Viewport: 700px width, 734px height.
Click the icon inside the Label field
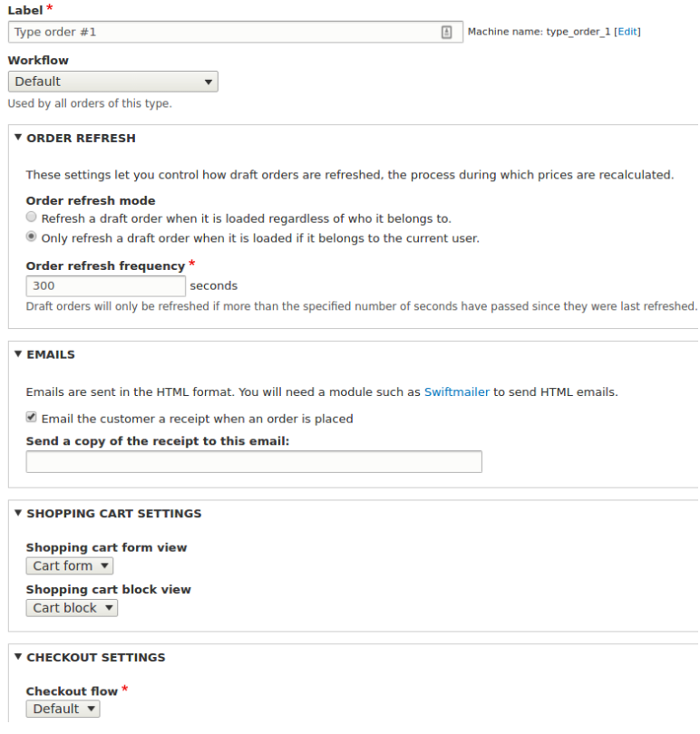(446, 32)
